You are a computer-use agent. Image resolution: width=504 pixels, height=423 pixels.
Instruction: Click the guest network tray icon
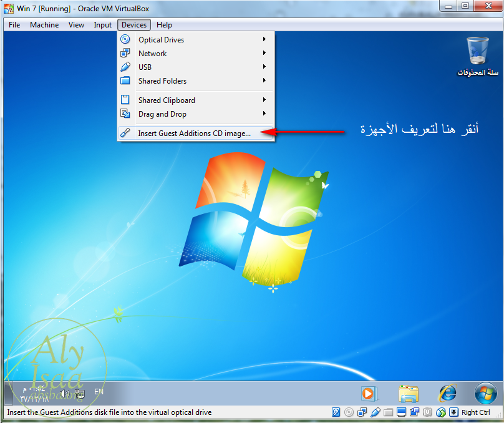[79, 394]
